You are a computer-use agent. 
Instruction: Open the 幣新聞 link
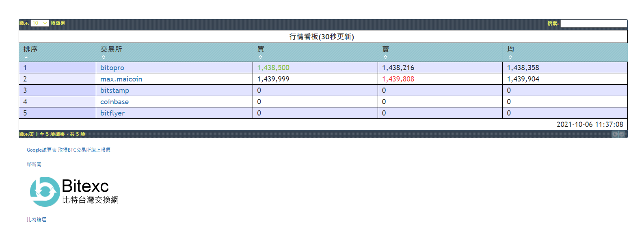(34, 165)
